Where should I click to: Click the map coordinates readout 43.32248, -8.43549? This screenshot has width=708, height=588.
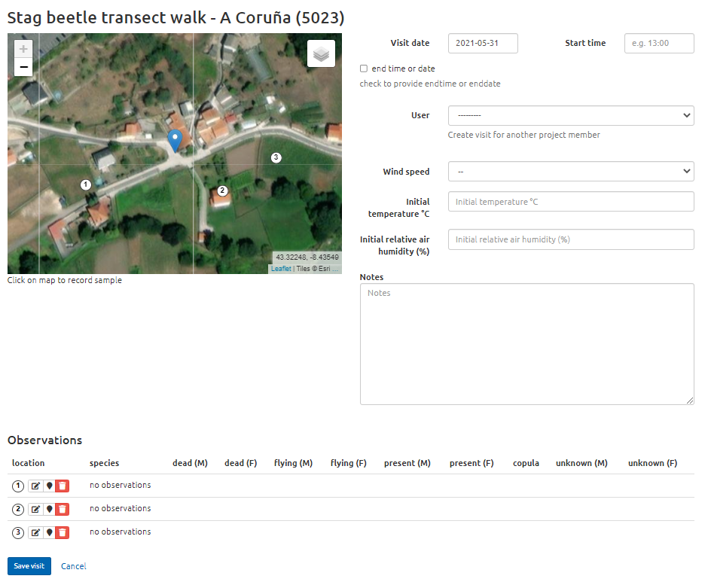[x=307, y=257]
